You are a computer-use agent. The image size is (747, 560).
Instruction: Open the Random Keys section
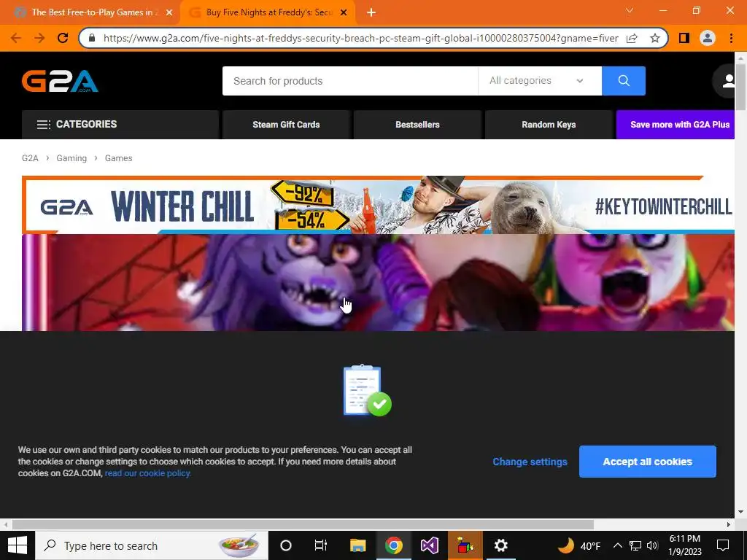point(549,124)
